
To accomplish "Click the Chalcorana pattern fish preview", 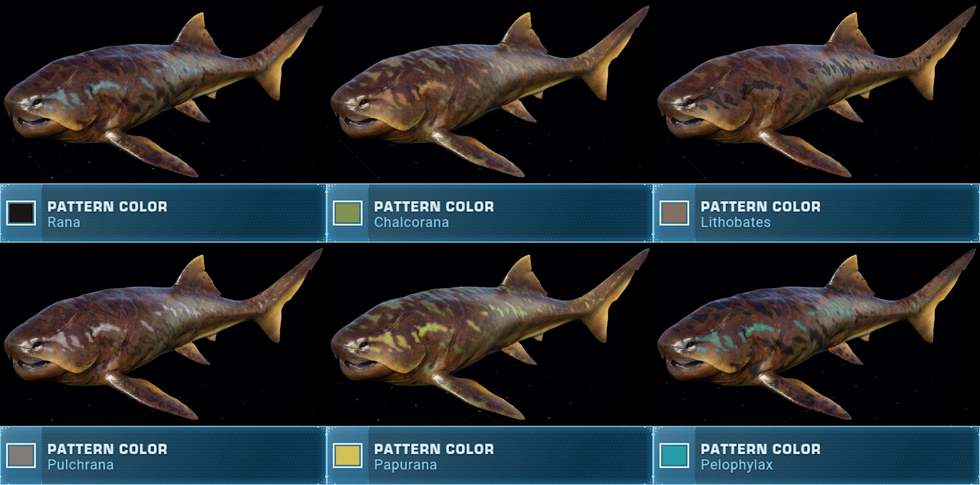I will (x=490, y=92).
